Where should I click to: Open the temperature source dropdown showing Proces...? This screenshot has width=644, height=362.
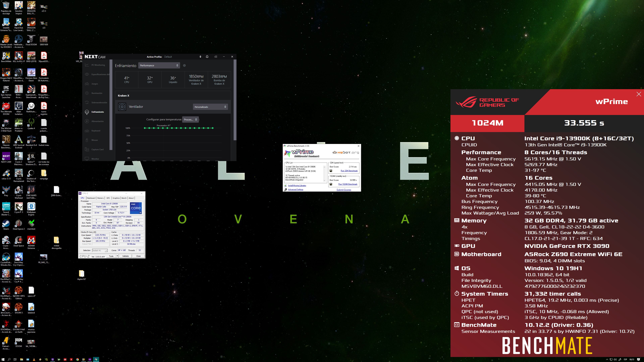click(x=191, y=119)
